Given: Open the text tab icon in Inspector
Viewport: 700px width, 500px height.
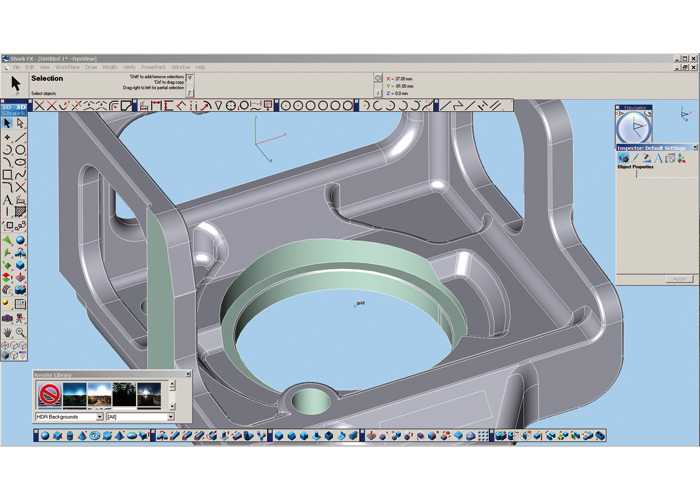Looking at the screenshot, I should [659, 158].
